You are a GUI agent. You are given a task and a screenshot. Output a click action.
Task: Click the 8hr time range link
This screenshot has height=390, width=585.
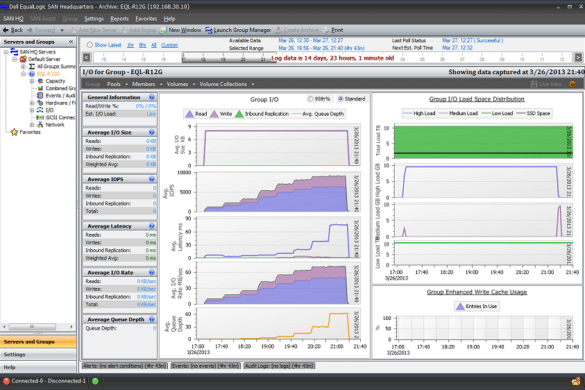(143, 45)
